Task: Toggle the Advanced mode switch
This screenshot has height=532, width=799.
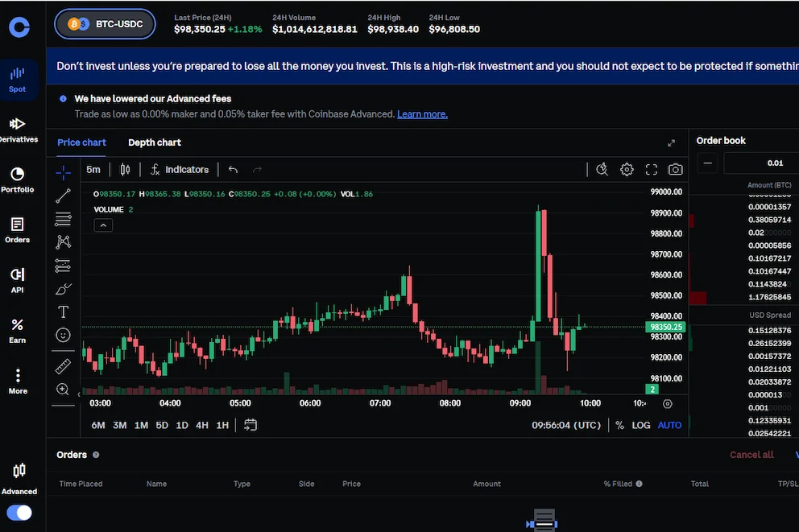Action: coord(19,513)
